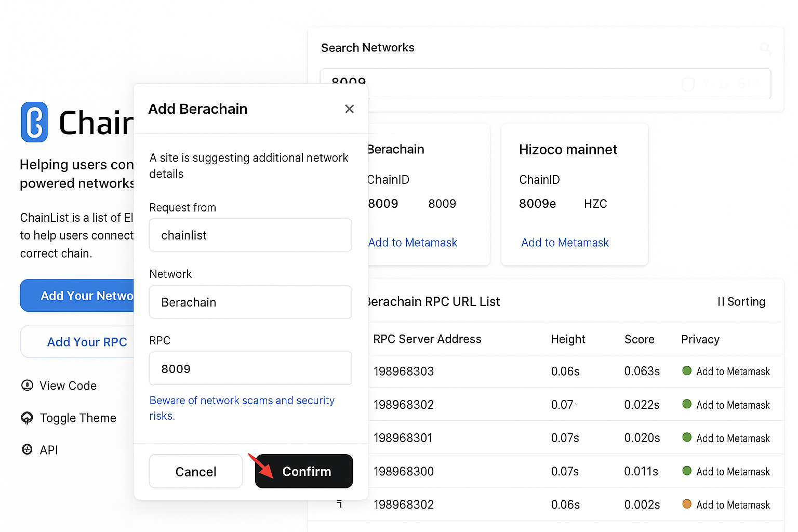
Task: Cancel the Add Berachain request
Action: tap(196, 471)
